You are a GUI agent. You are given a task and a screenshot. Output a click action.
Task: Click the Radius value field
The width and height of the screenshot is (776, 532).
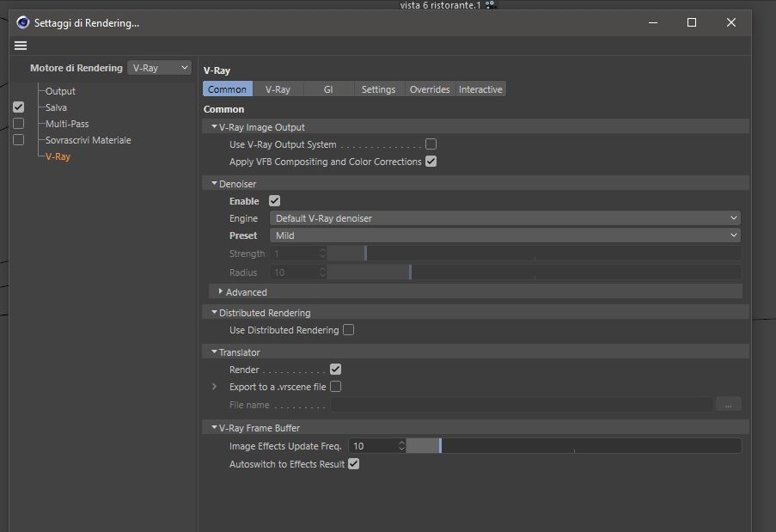(x=294, y=272)
